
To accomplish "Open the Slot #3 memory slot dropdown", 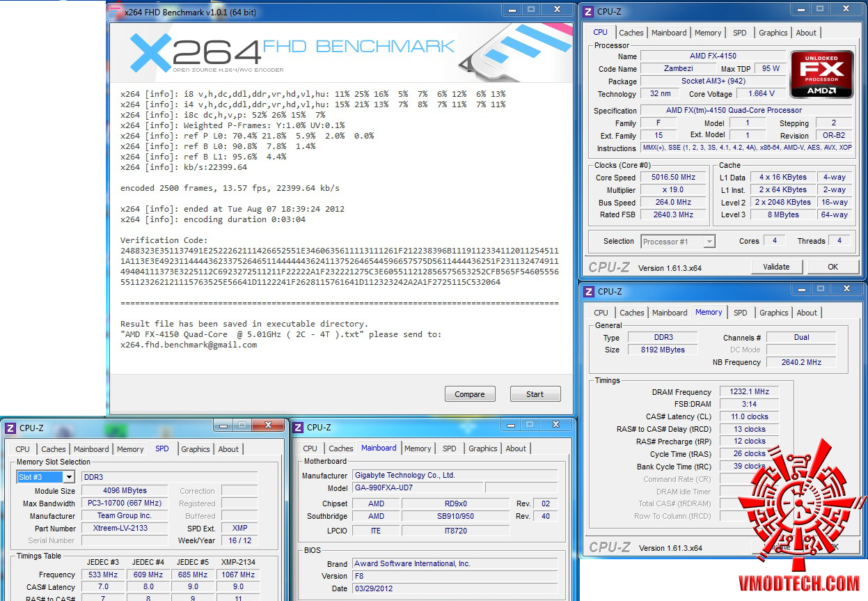I will [x=46, y=477].
